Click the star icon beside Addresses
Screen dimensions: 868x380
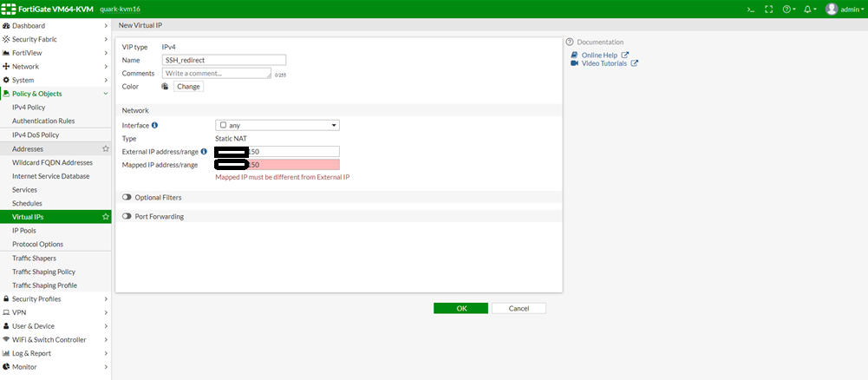coord(106,149)
